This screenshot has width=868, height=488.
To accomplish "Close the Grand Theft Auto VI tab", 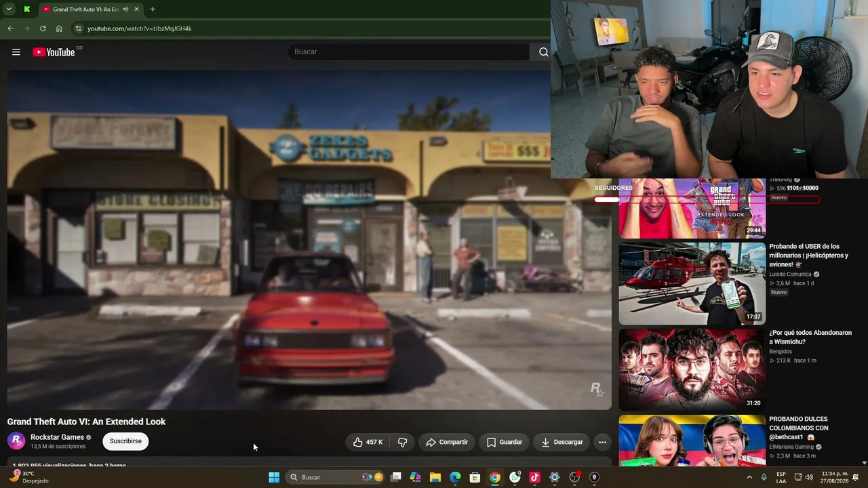I will [136, 9].
